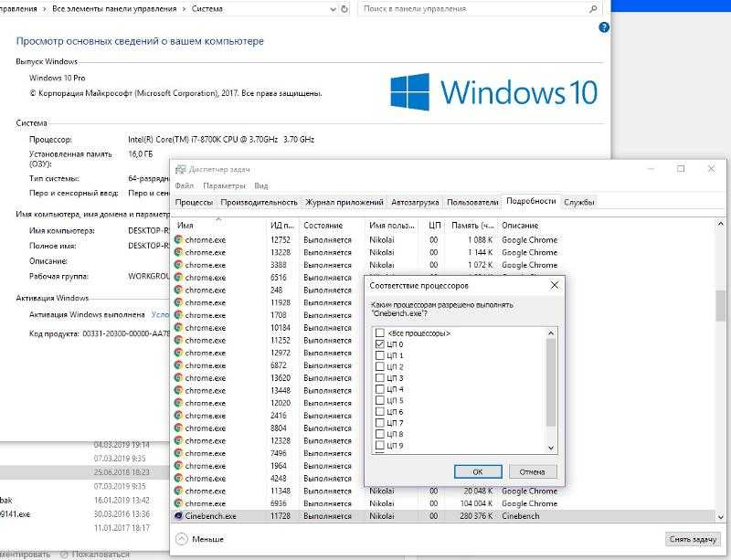The width and height of the screenshot is (731, 560).
Task: Open the Файл menu in Task Manager
Action: pos(185,185)
